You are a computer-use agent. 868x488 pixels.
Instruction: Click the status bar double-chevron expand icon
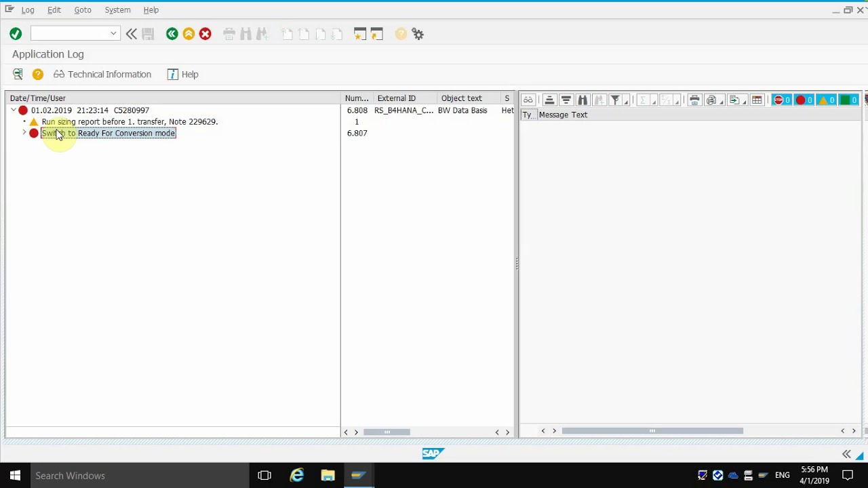(846, 454)
